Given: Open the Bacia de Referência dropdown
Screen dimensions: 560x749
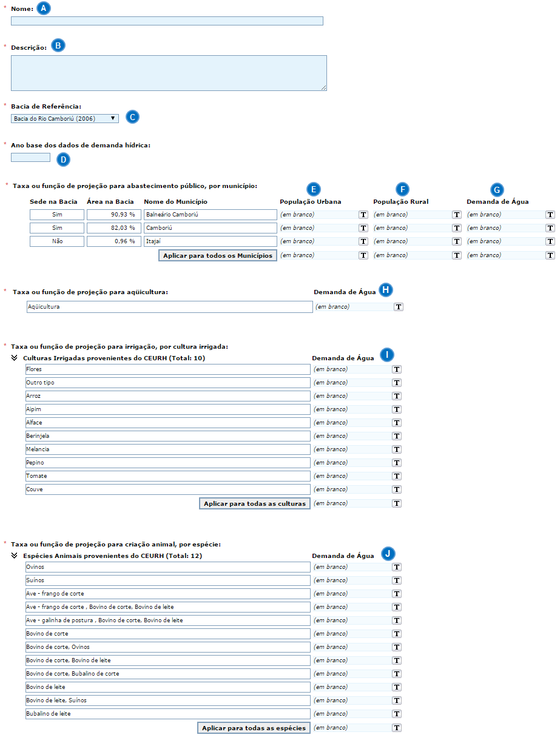Looking at the screenshot, I should (x=65, y=119).
